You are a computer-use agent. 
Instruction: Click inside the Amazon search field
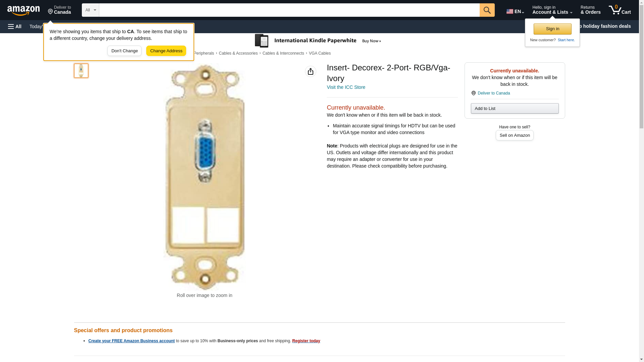point(289,10)
